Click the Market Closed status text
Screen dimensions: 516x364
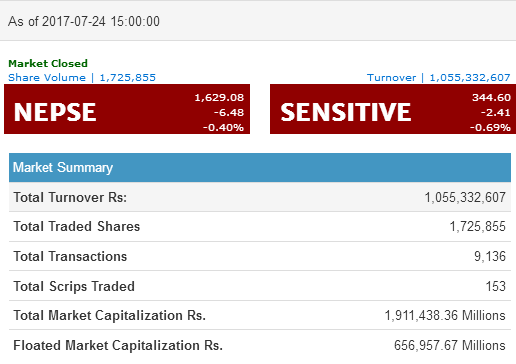(x=48, y=63)
